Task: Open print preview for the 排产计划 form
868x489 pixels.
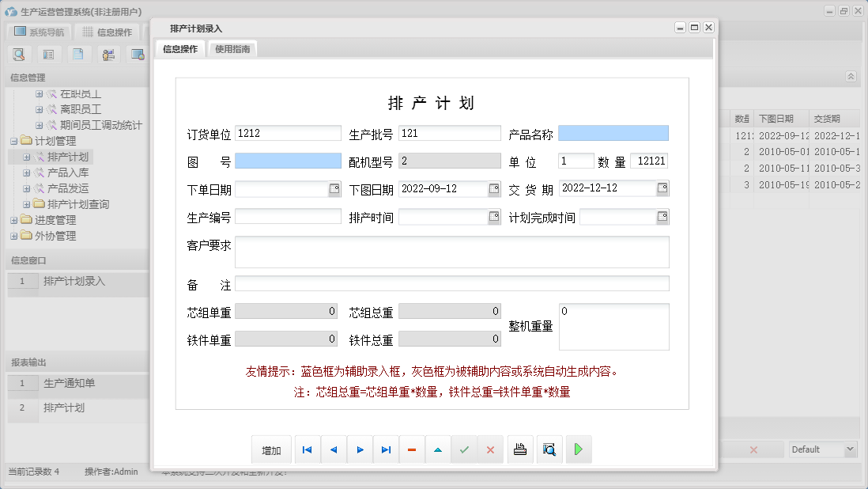Action: (x=549, y=449)
